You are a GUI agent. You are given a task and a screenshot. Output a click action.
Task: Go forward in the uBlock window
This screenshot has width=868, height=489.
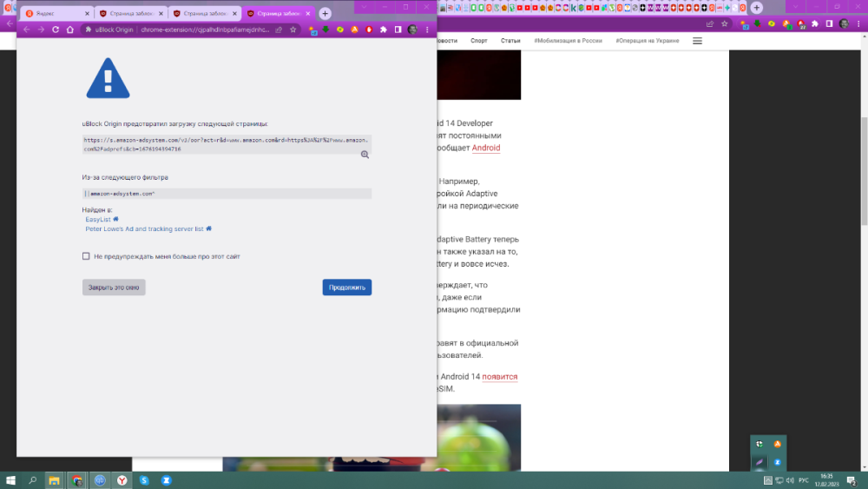click(41, 30)
